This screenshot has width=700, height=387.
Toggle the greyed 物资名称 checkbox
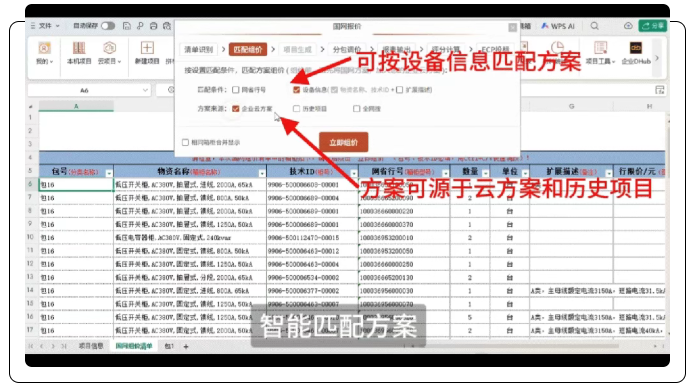point(334,90)
